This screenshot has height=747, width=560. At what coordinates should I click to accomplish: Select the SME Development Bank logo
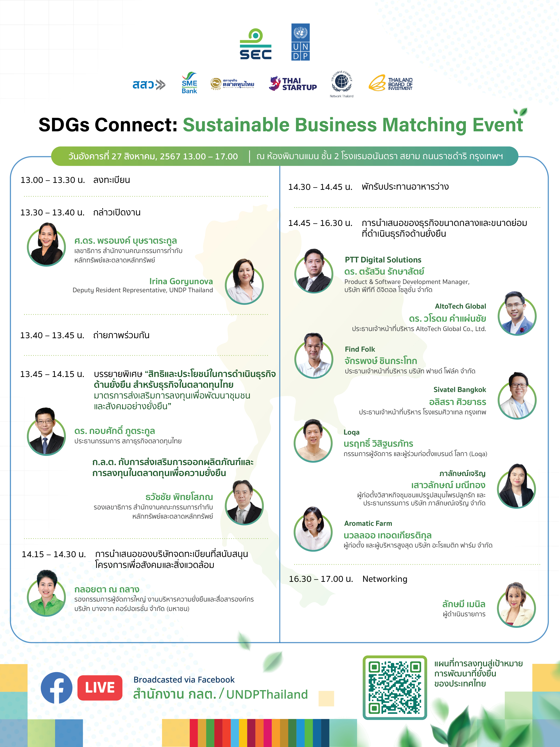[189, 83]
